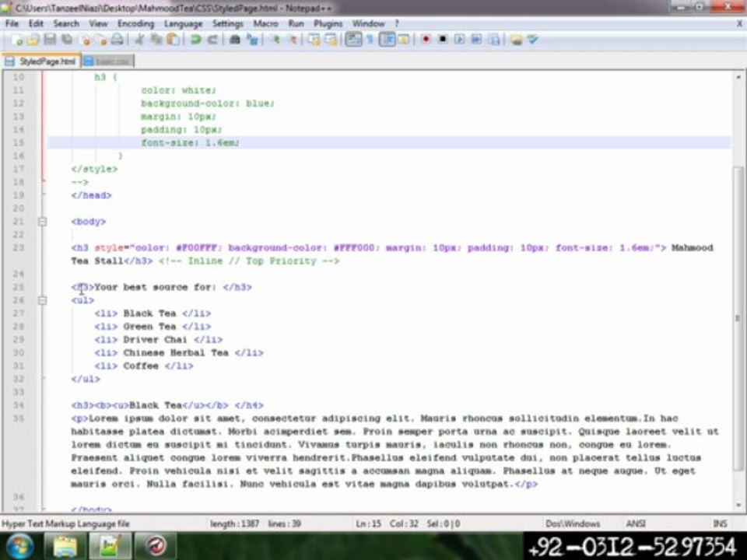
Task: Copy selection with the Copy icon
Action: [x=156, y=40]
